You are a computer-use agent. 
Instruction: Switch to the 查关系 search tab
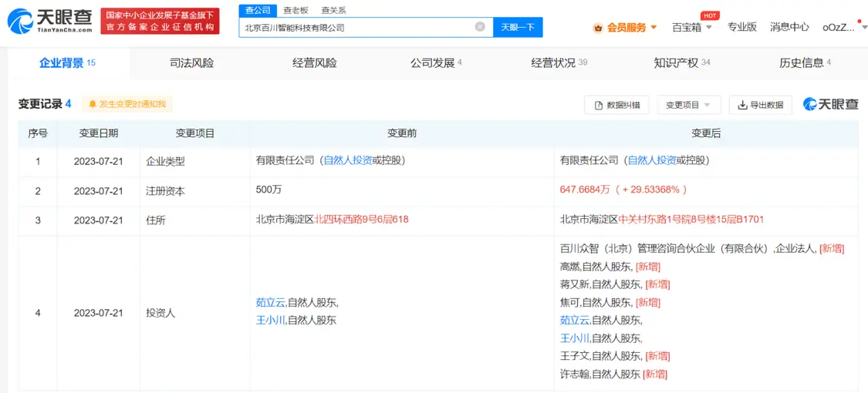333,10
